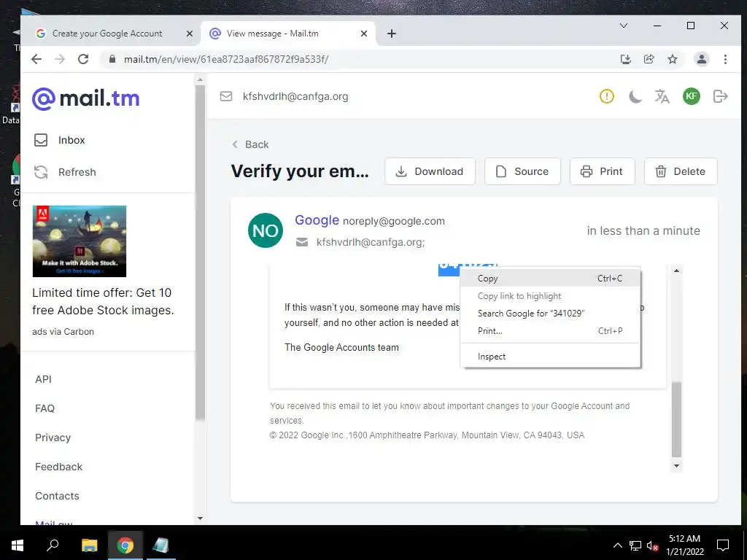Click the yellow warning alert icon

(606, 96)
